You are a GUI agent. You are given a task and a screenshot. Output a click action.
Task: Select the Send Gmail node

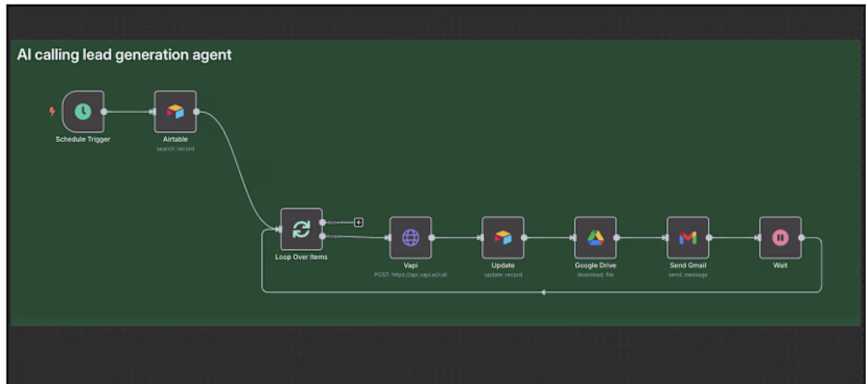pyautogui.click(x=688, y=237)
